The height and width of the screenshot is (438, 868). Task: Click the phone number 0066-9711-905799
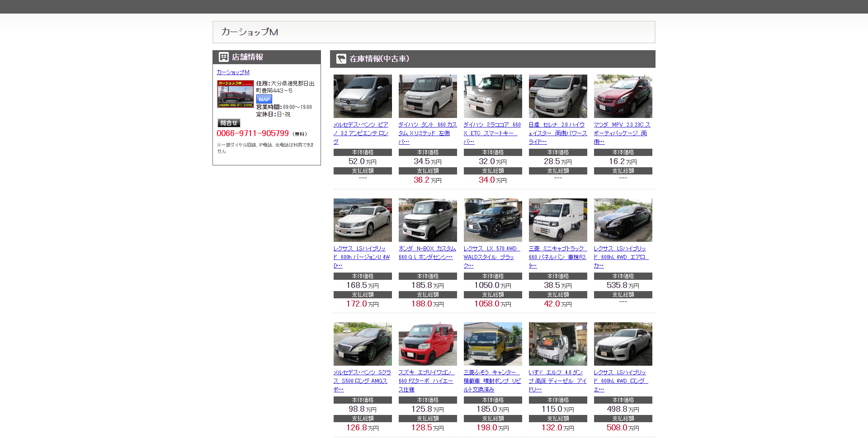(252, 133)
